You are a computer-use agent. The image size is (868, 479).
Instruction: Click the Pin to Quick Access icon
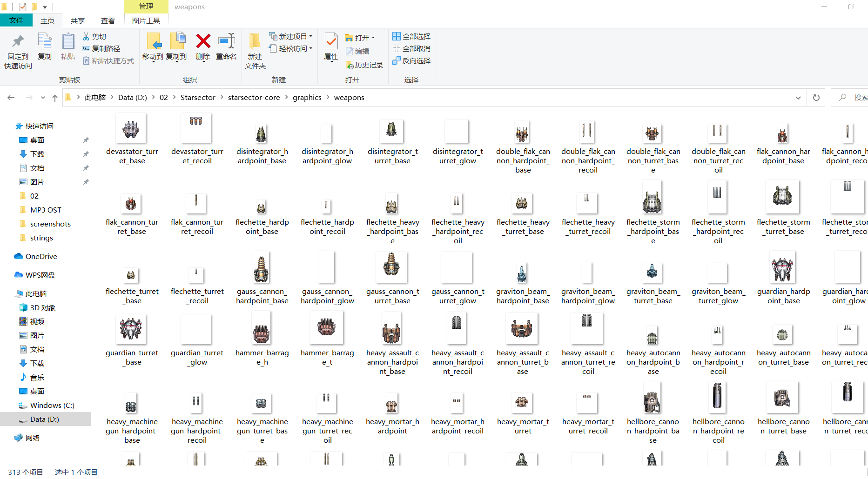point(18,43)
